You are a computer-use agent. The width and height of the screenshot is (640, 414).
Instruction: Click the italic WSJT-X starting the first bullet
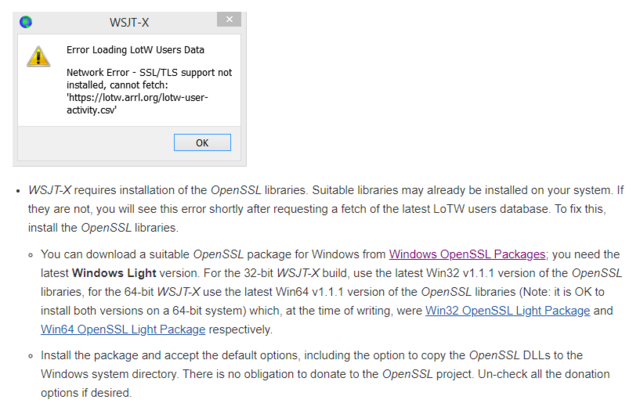click(51, 190)
